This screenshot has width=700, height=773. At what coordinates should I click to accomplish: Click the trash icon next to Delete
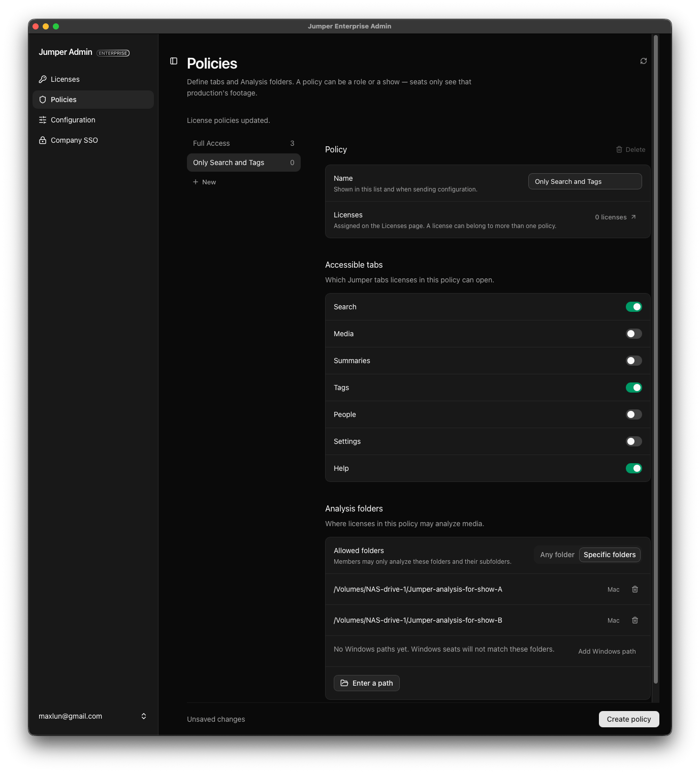click(x=619, y=149)
